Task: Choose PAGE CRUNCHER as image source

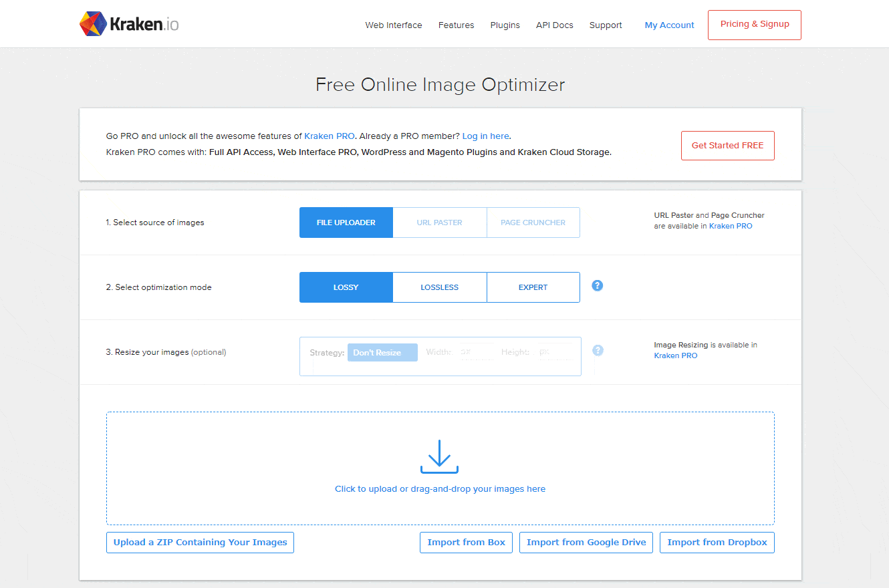Action: tap(533, 223)
